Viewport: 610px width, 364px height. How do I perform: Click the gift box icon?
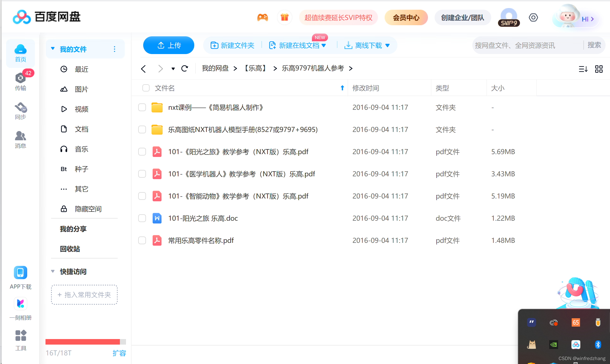click(x=284, y=17)
